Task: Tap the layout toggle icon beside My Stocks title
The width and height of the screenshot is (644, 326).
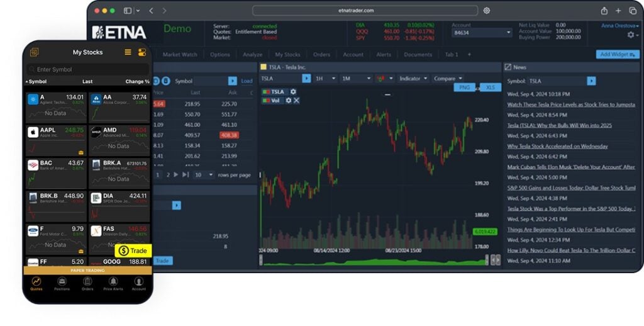Action: 142,52
